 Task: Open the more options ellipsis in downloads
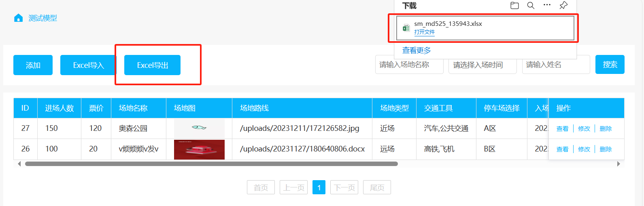tap(547, 5)
